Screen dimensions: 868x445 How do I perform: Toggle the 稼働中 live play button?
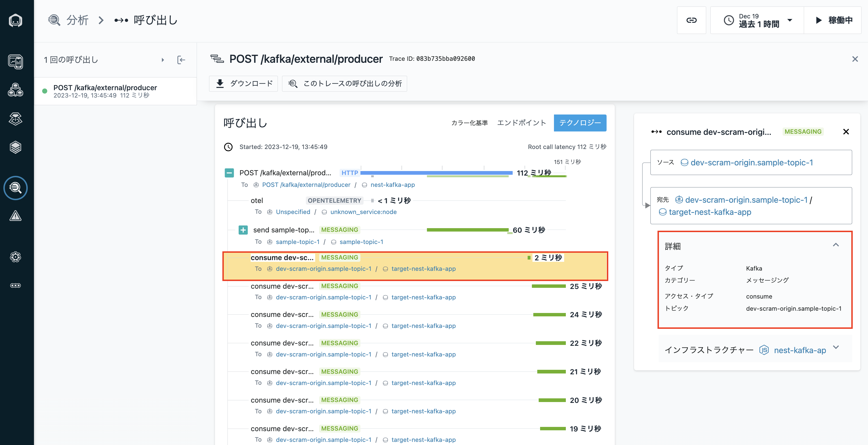coord(833,20)
